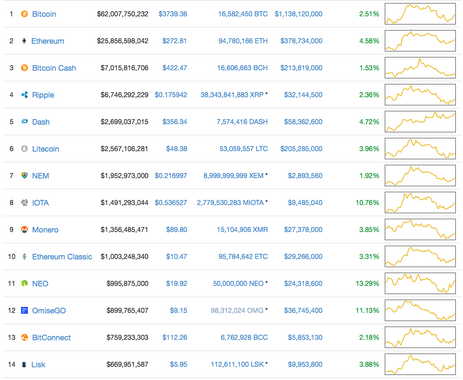
Task: Open the NEM link
Action: [x=40, y=176]
